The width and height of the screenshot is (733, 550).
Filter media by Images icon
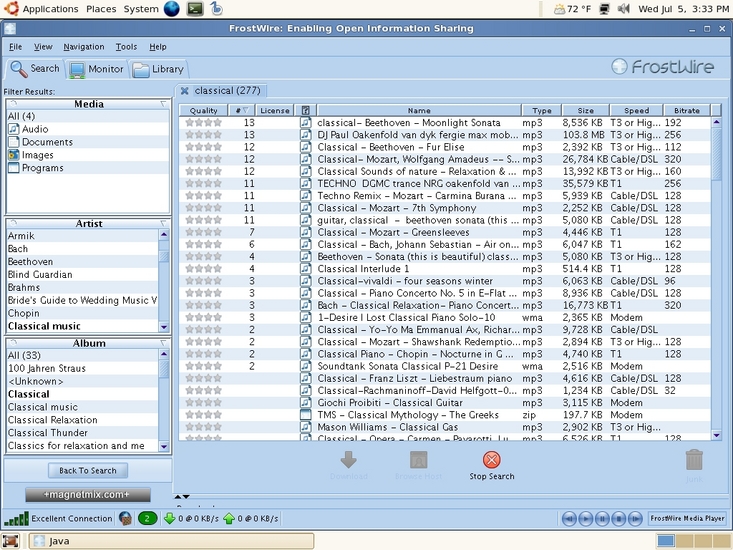14,155
